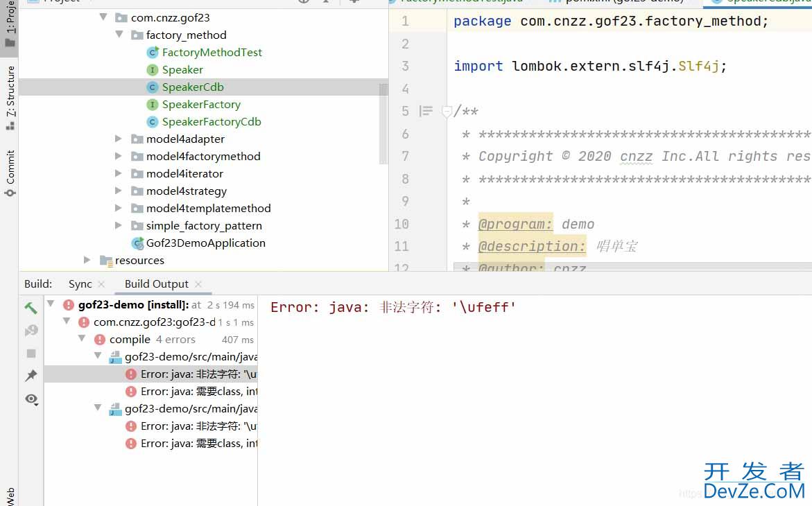Select Gof23DemoApplication in project tree

tap(205, 243)
